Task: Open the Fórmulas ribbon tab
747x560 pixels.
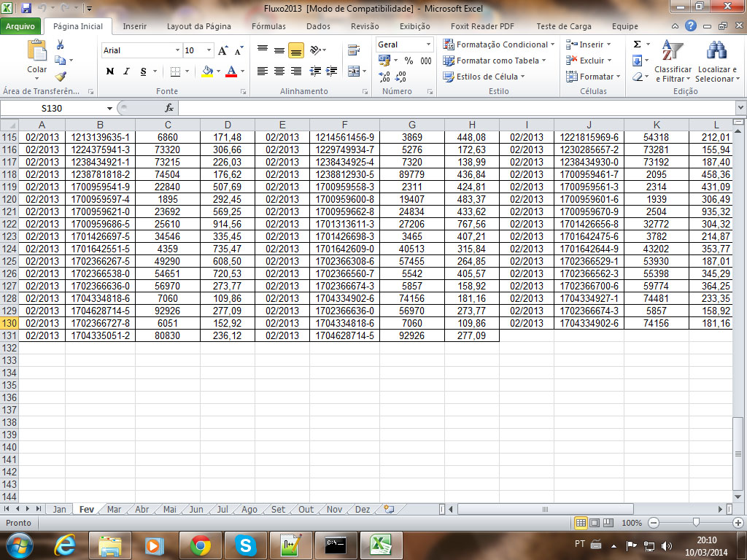Action: 268,26
